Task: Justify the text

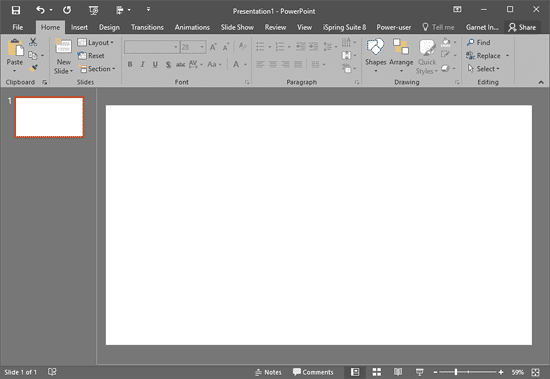Action: pos(298,64)
